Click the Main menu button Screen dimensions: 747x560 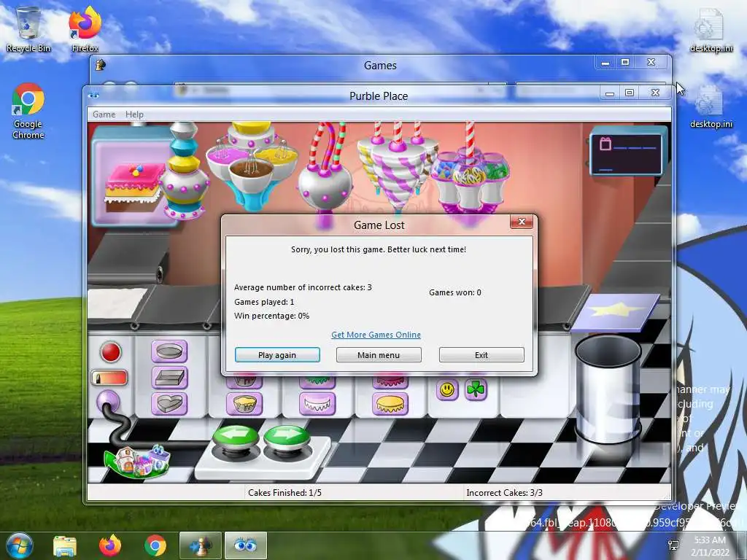click(x=379, y=355)
